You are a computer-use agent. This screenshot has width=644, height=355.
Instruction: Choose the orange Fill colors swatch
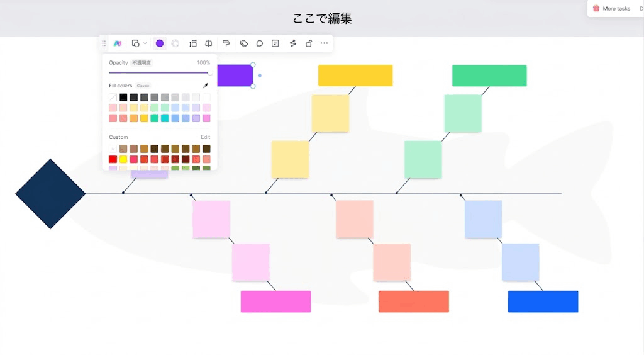(x=133, y=118)
